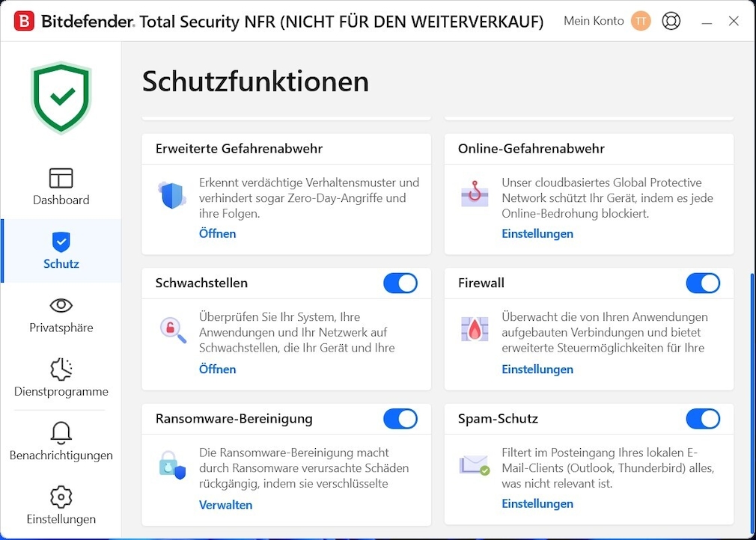Click the Dienstprogramme sidebar icon

tap(61, 369)
